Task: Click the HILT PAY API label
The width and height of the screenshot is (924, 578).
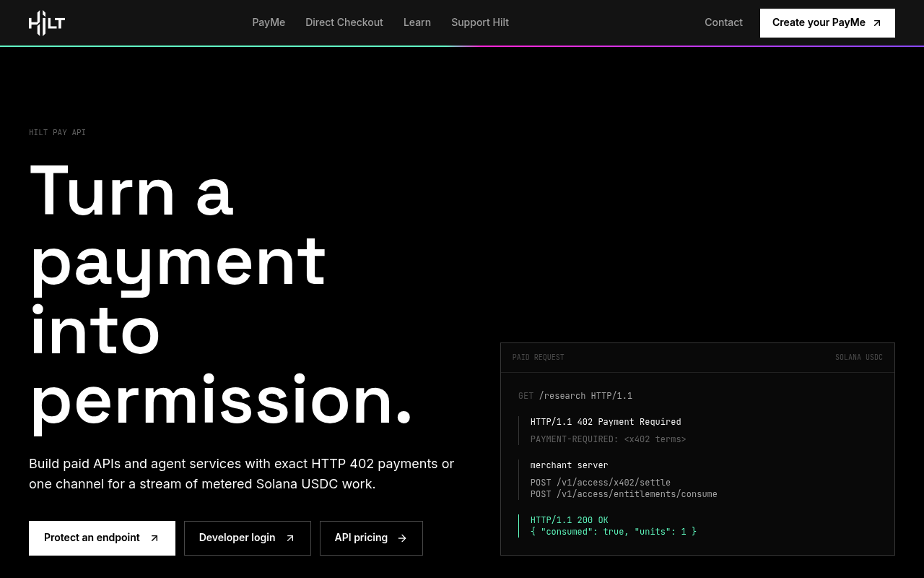Action: (57, 132)
